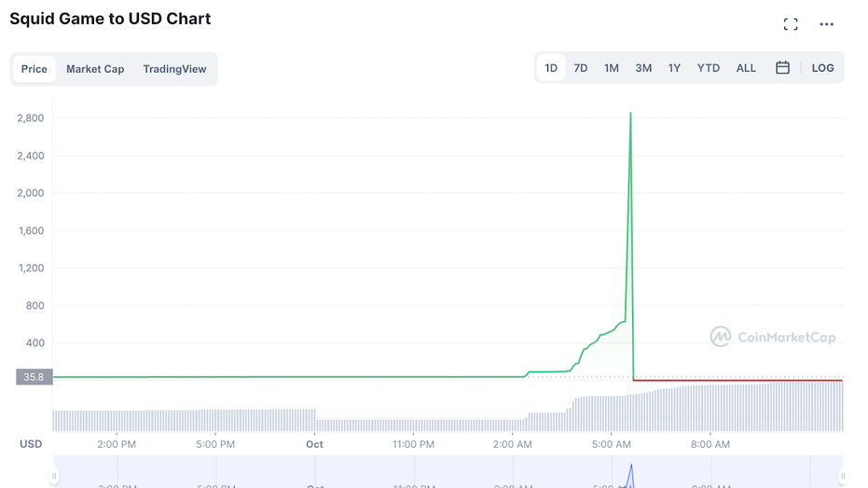Grab the left handle of the range navigator

tap(54, 477)
